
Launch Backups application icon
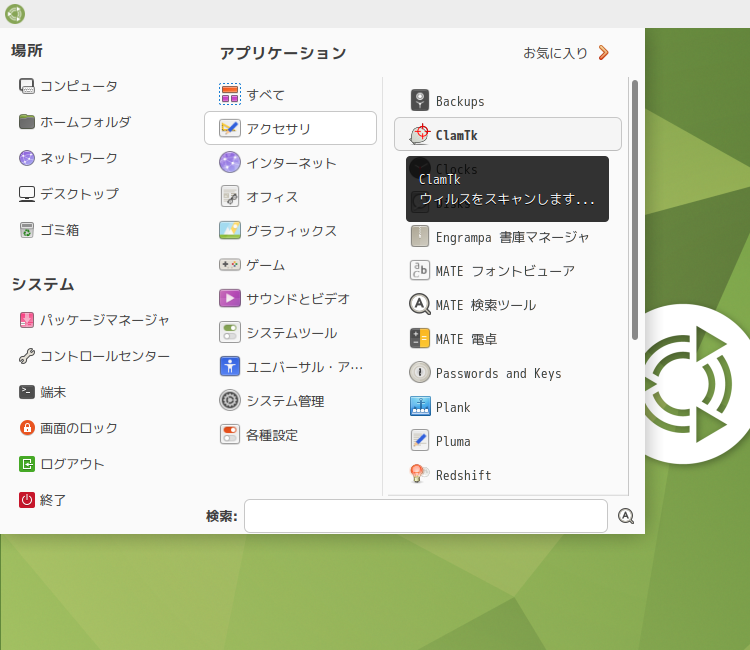[419, 100]
